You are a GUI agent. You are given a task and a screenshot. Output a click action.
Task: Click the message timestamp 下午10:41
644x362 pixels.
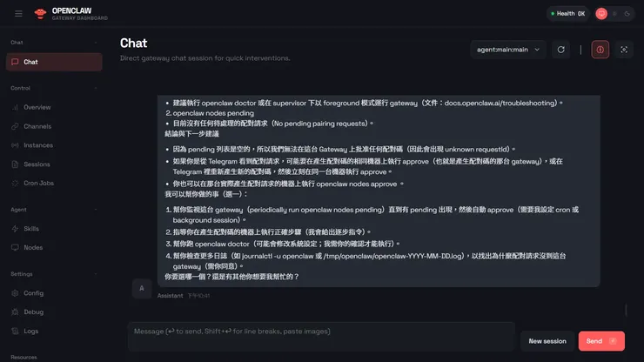[x=198, y=296]
